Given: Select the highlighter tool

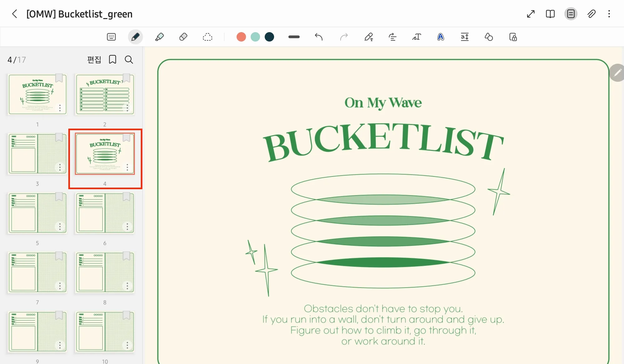Looking at the screenshot, I should coord(159,37).
